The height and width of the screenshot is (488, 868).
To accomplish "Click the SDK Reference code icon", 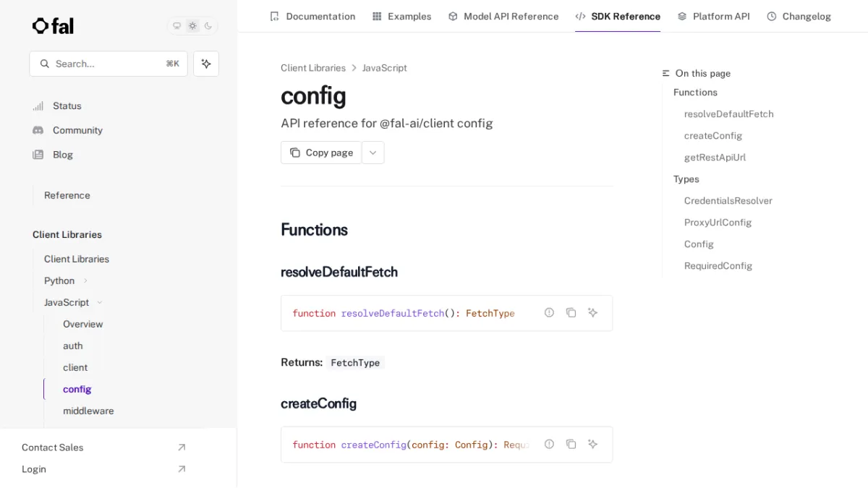I will pyautogui.click(x=580, y=16).
